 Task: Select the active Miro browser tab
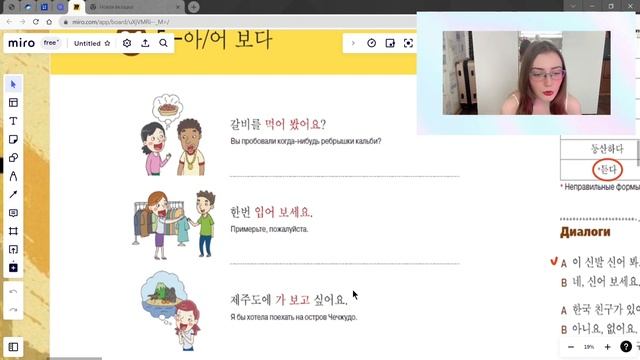coord(76,7)
